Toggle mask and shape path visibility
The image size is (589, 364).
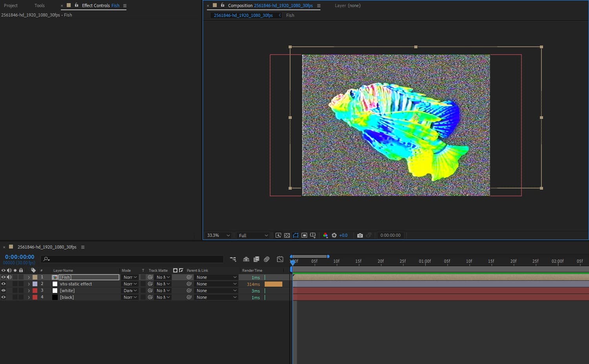296,235
